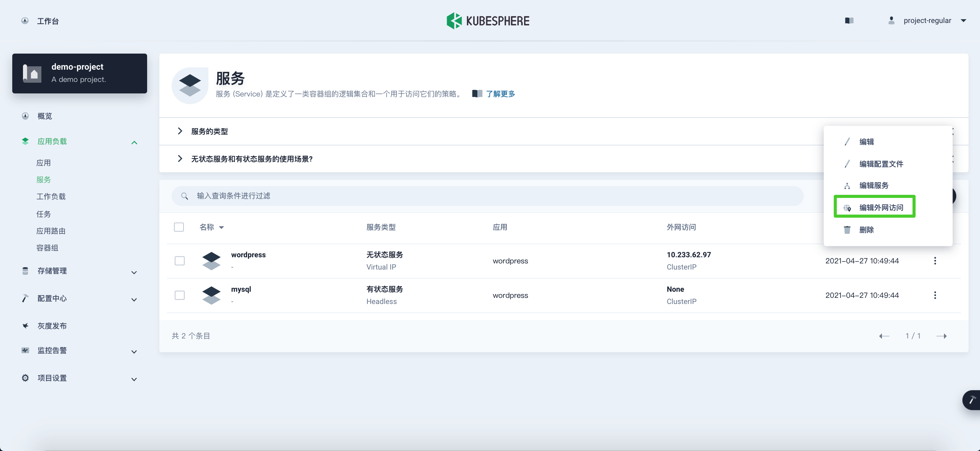Open the documentation book icon in header

pyautogui.click(x=849, y=21)
